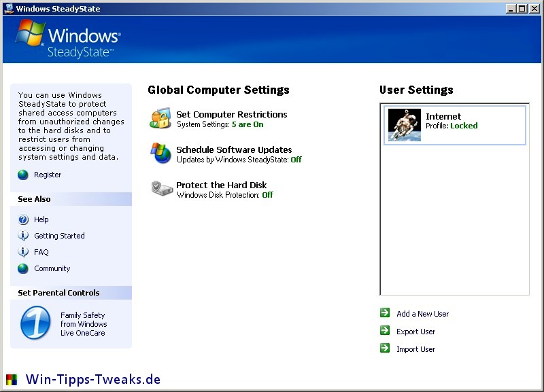Click the System Settings: 5 are On status
The width and height of the screenshot is (544, 392).
click(220, 124)
